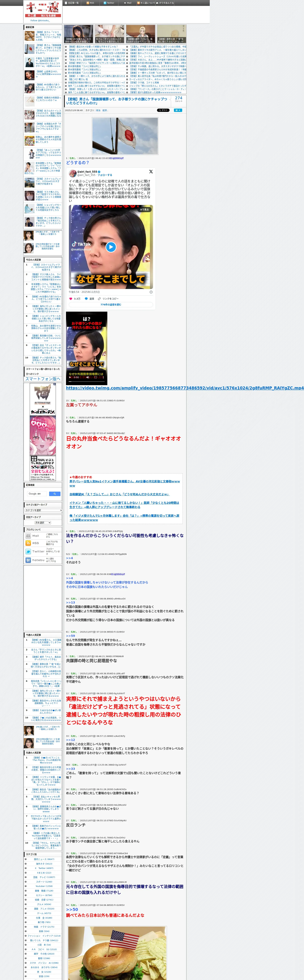Toggle fullscreen on the second video

point(96,377)
